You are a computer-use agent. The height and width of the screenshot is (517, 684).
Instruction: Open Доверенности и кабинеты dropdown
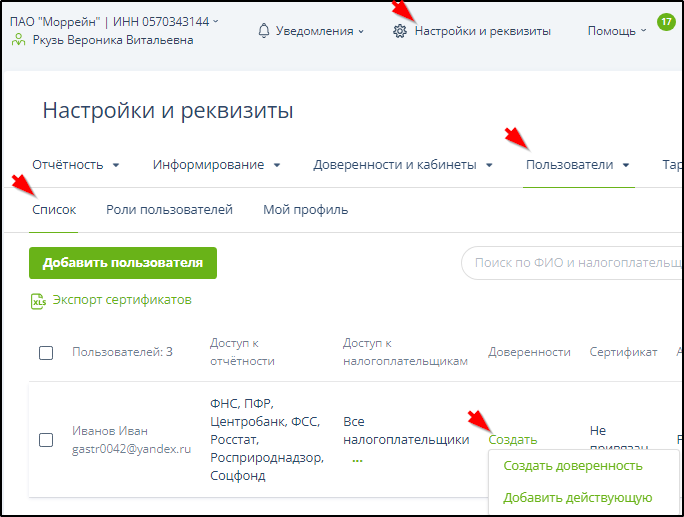403,165
